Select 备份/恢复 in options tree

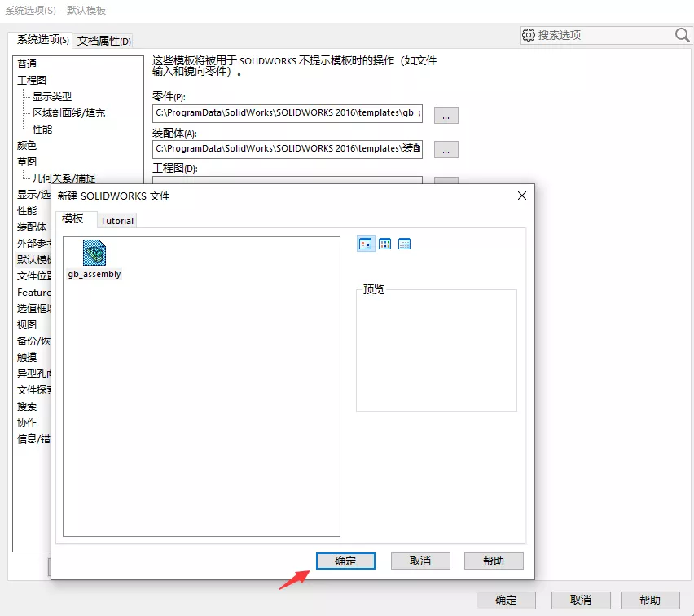pyautogui.click(x=34, y=341)
